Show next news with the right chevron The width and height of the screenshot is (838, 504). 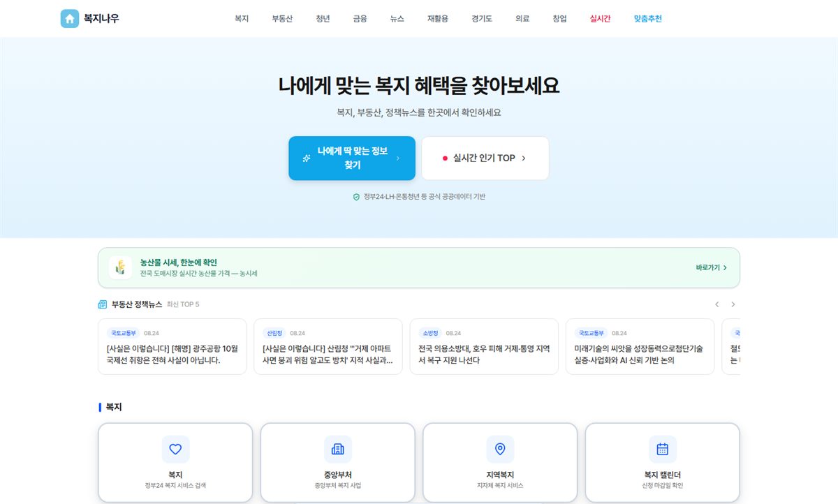tap(733, 304)
